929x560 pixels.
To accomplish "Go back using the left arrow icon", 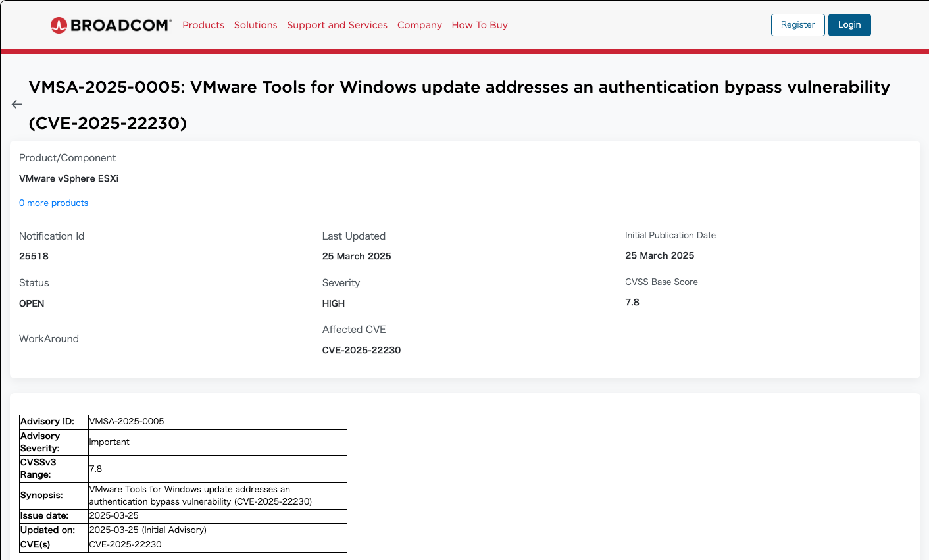I will click(17, 104).
